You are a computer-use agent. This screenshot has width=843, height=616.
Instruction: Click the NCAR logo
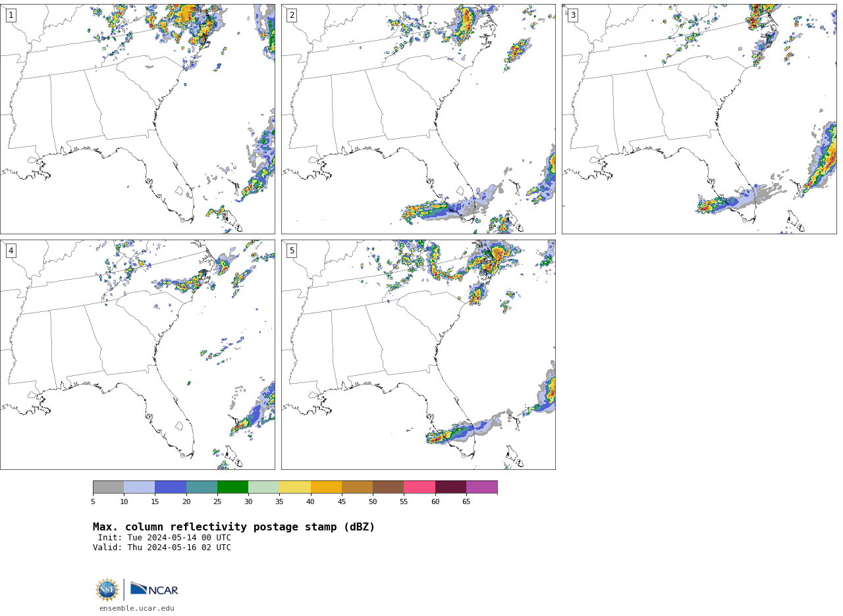tap(154, 589)
